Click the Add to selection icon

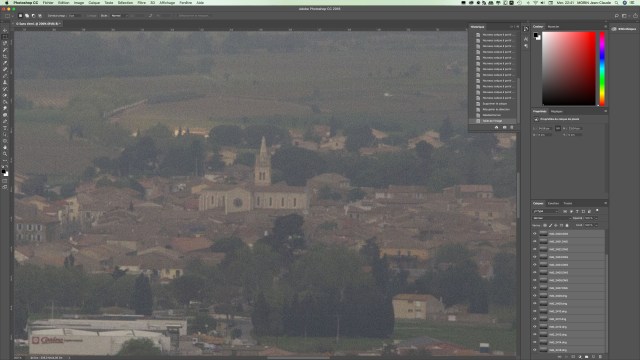coord(27,16)
